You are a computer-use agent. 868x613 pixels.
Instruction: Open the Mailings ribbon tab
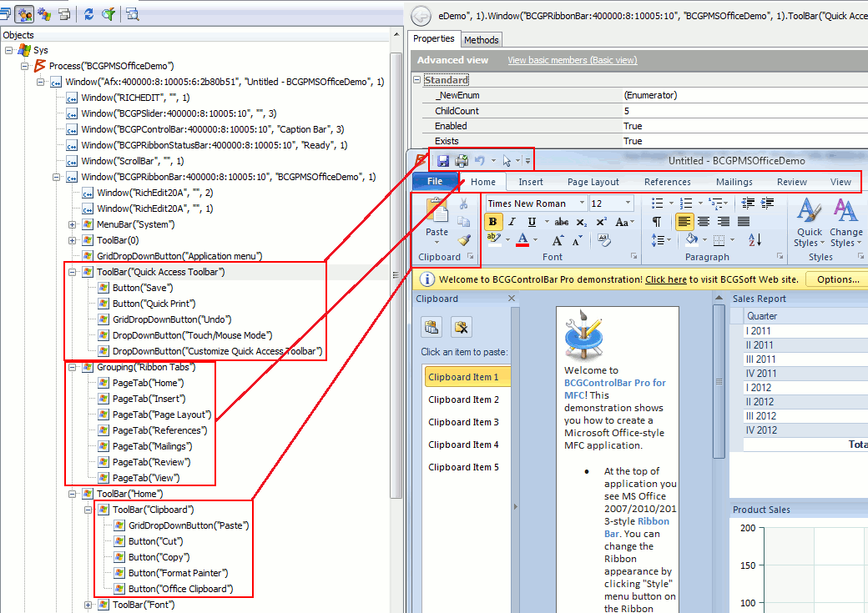pyautogui.click(x=734, y=182)
